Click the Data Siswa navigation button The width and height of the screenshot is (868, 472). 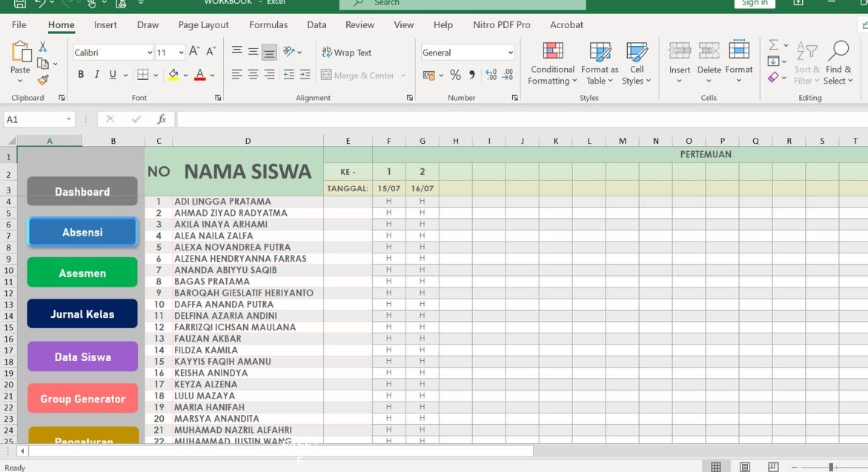click(x=82, y=357)
